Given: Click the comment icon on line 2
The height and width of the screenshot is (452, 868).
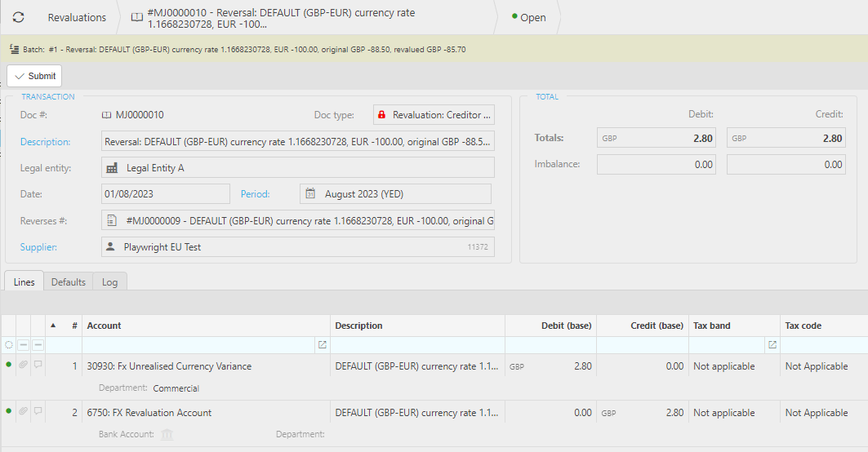Looking at the screenshot, I should [38, 411].
